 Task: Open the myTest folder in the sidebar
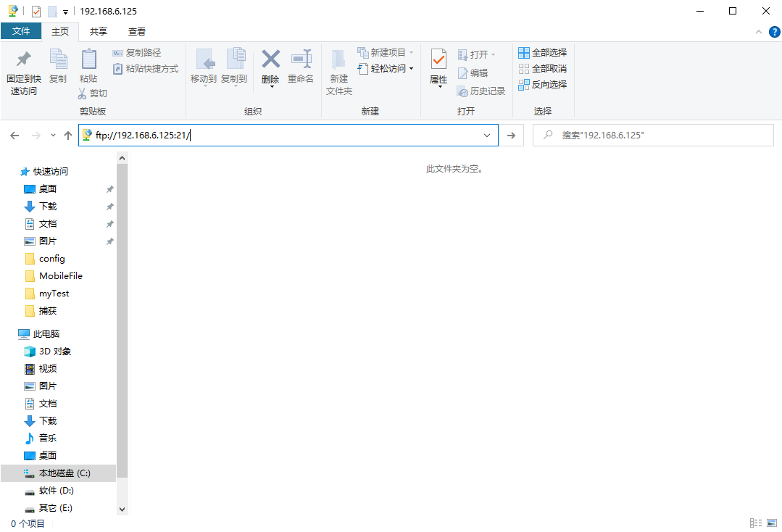(47, 294)
